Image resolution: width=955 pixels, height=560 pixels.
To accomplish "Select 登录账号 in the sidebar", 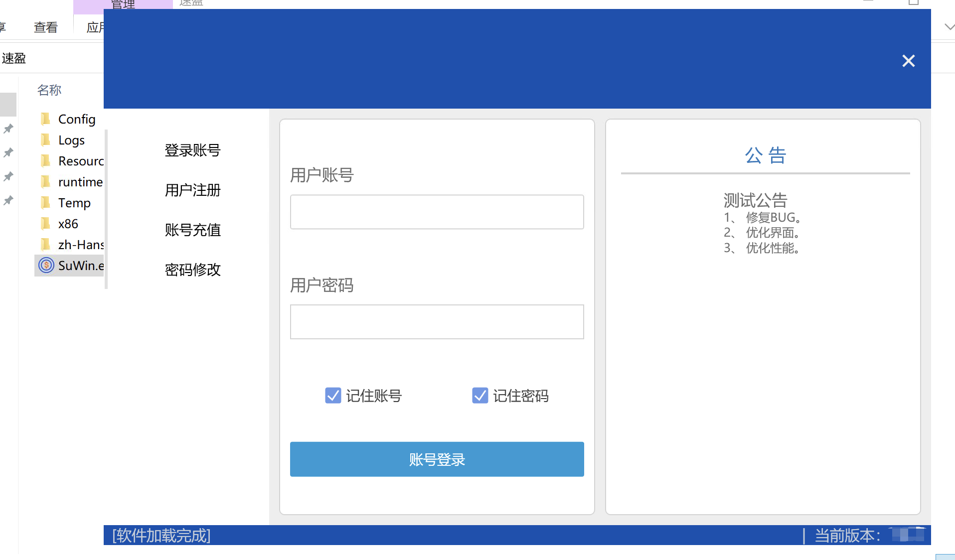I will click(192, 150).
